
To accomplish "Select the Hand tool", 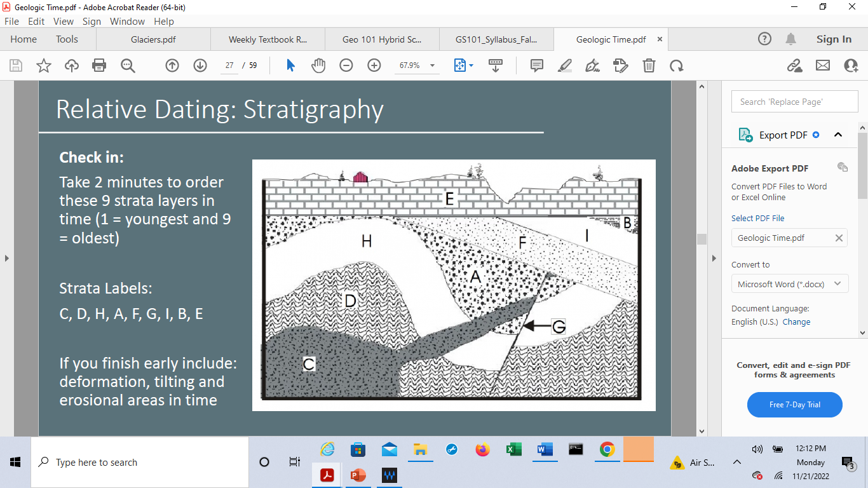I will [x=318, y=65].
